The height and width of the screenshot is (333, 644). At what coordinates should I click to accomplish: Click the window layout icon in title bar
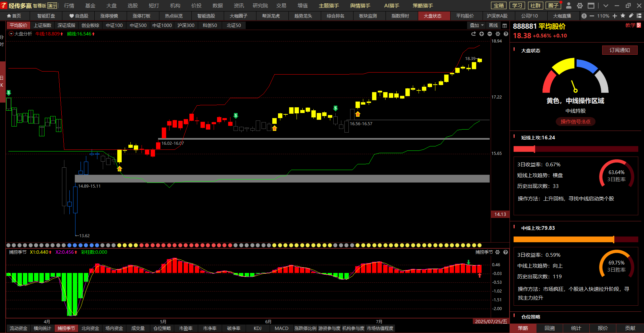click(591, 6)
